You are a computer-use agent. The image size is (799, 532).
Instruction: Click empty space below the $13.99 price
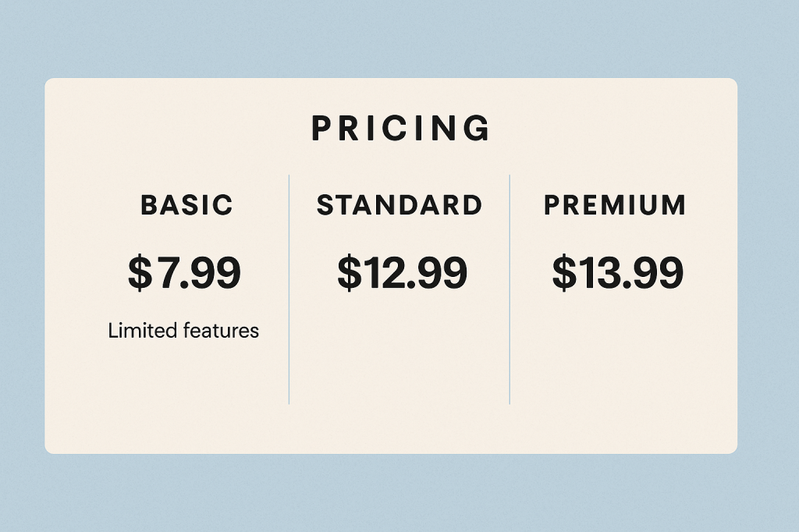pos(616,351)
